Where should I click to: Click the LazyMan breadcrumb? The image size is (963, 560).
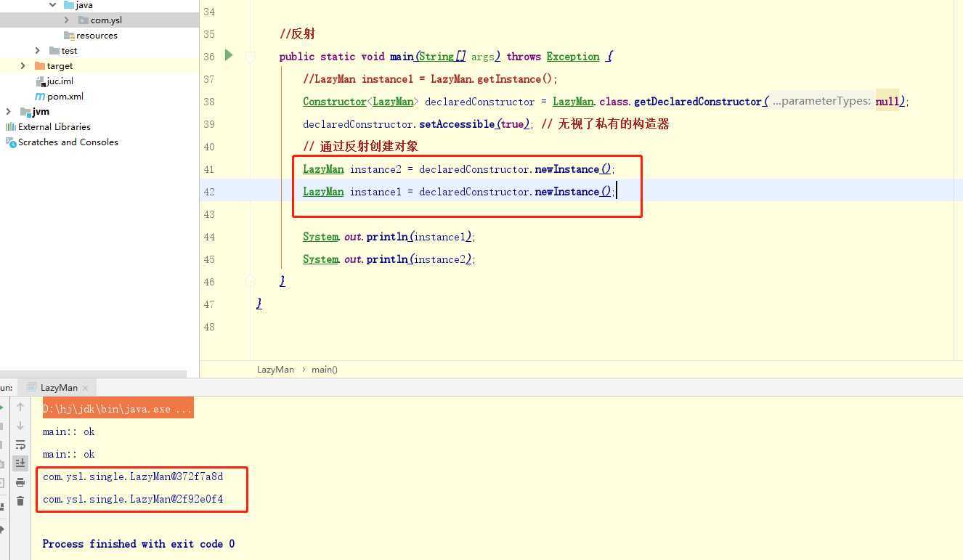[x=276, y=370]
